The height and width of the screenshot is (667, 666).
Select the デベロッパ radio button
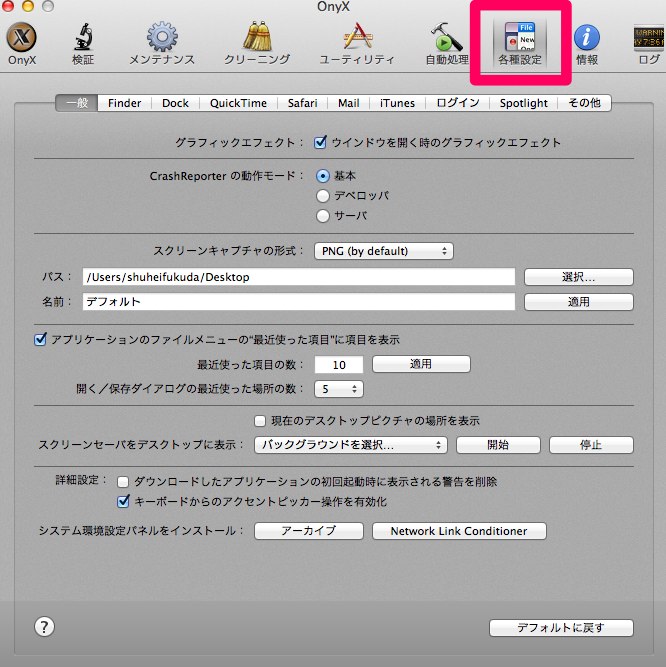pyautogui.click(x=323, y=196)
